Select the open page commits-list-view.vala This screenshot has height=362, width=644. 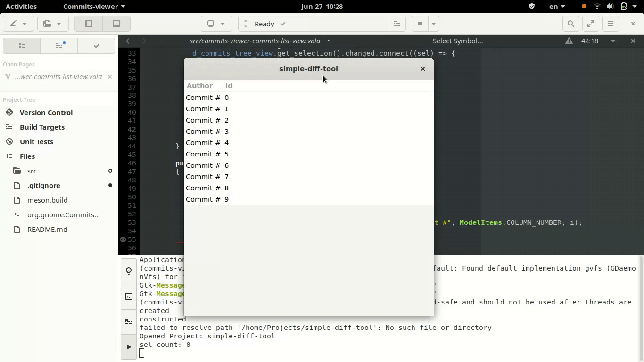click(x=58, y=77)
